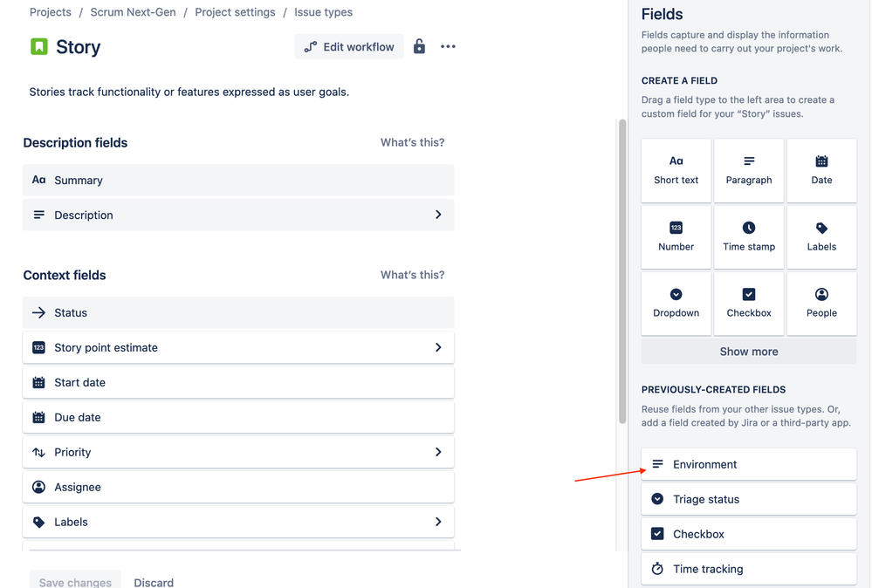This screenshot has width=872, height=588.
Task: Click the Labels tag icon in context fields
Action: point(38,522)
